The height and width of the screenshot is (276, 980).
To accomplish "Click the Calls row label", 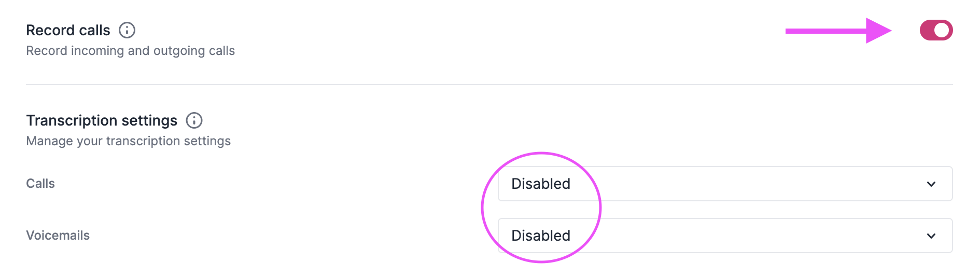I will click(x=40, y=184).
